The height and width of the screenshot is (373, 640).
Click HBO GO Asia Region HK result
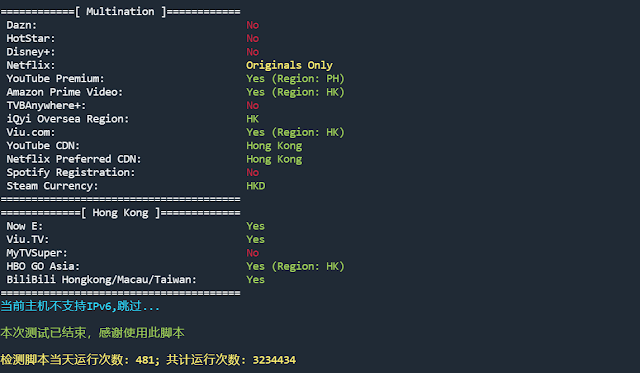pyautogui.click(x=296, y=266)
